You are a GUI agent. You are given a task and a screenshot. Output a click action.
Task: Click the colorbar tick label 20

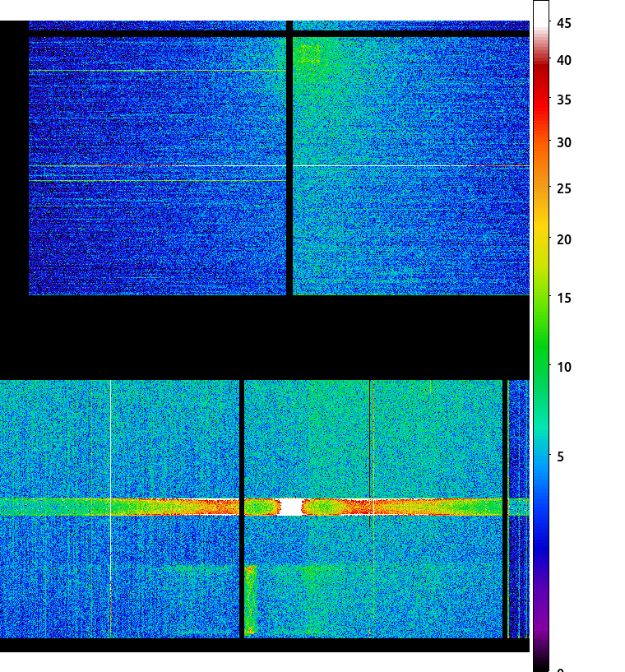(x=564, y=239)
